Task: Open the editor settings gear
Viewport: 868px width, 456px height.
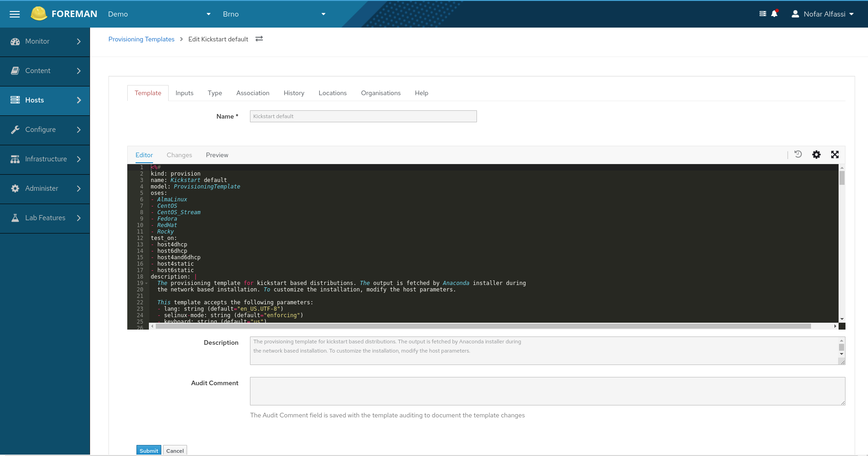Action: (x=817, y=154)
